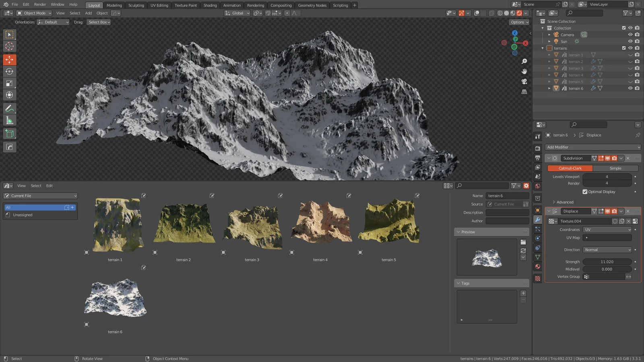The image size is (644, 362).
Task: Disable Optimal Display in the Subdivision modifier
Action: pos(586,192)
